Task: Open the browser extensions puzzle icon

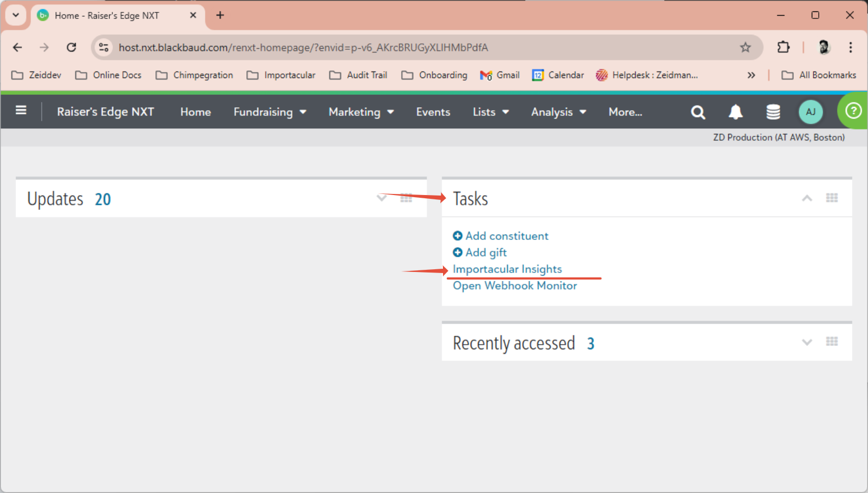Action: click(783, 48)
